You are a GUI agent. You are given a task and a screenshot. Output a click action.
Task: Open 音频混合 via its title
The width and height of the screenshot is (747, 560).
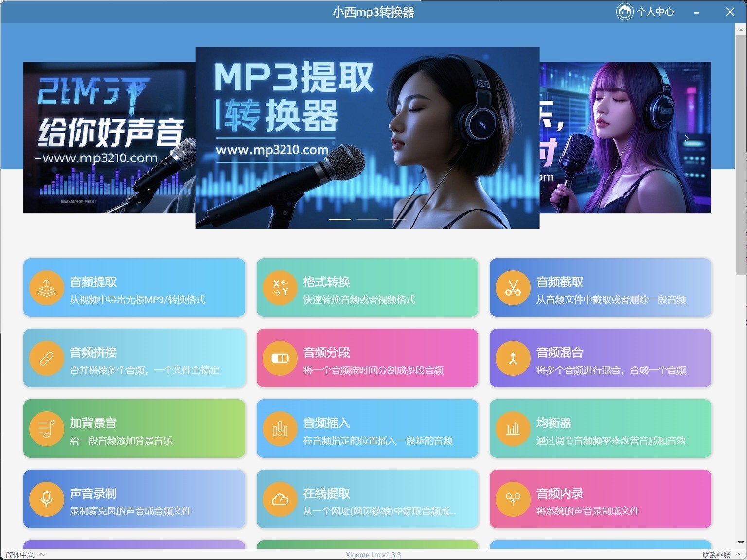click(x=560, y=352)
